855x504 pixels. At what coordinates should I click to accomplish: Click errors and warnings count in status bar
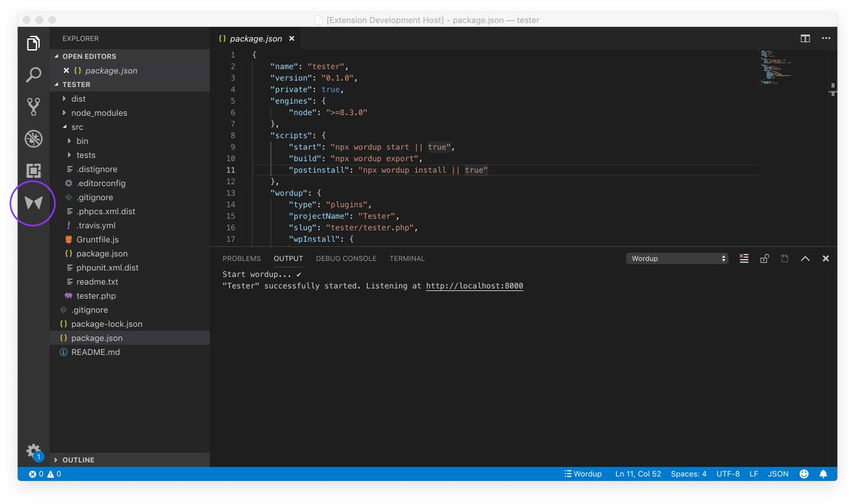pyautogui.click(x=45, y=473)
